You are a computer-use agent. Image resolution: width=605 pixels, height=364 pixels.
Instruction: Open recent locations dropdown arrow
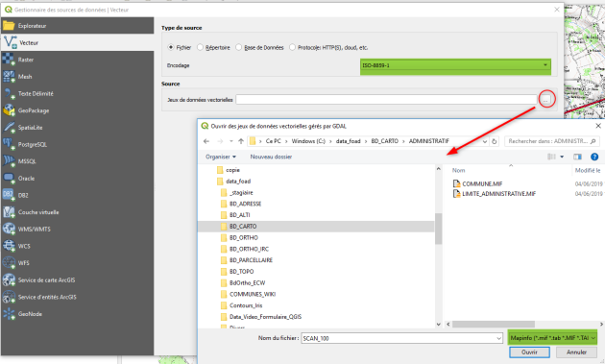click(x=231, y=141)
